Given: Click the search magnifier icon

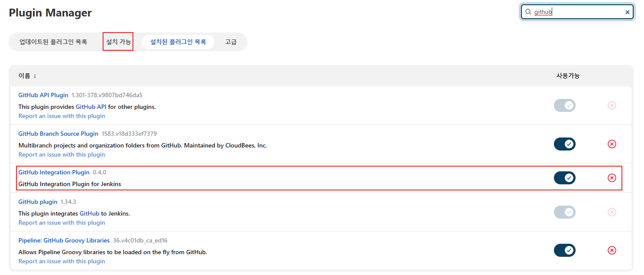Looking at the screenshot, I should [x=528, y=12].
